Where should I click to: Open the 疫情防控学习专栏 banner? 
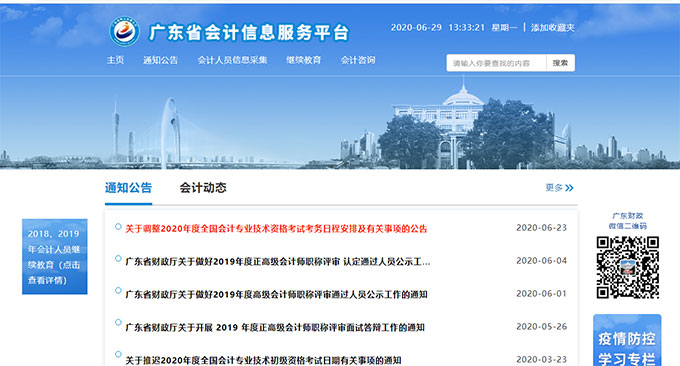coord(627,340)
